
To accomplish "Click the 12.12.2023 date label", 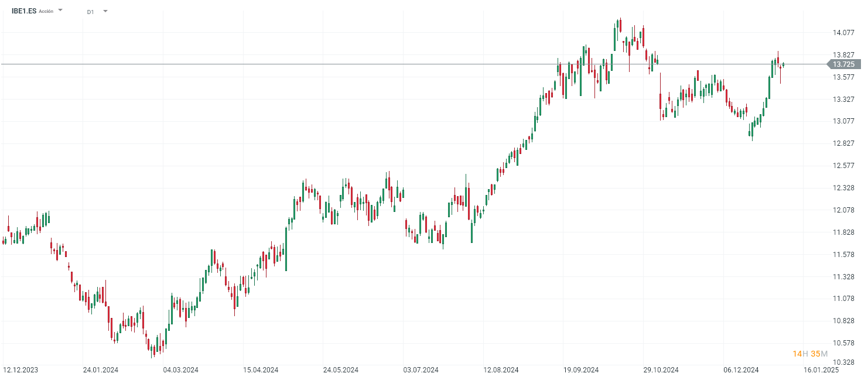I will coord(20,370).
